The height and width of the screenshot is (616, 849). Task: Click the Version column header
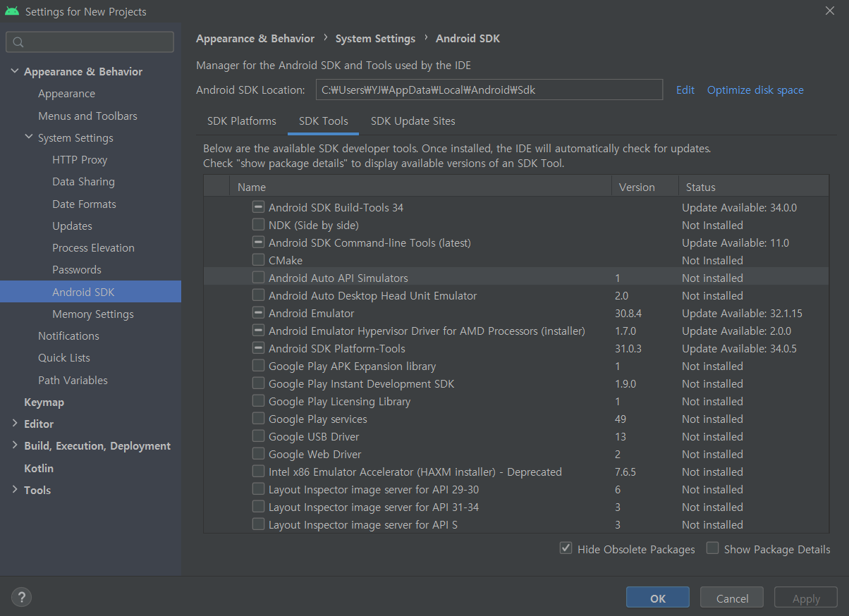tap(645, 187)
